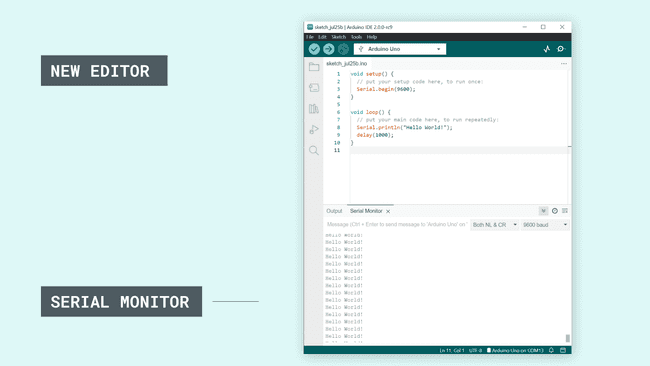Click the notifications bell in status bar
The width and height of the screenshot is (650, 366).
point(551,350)
